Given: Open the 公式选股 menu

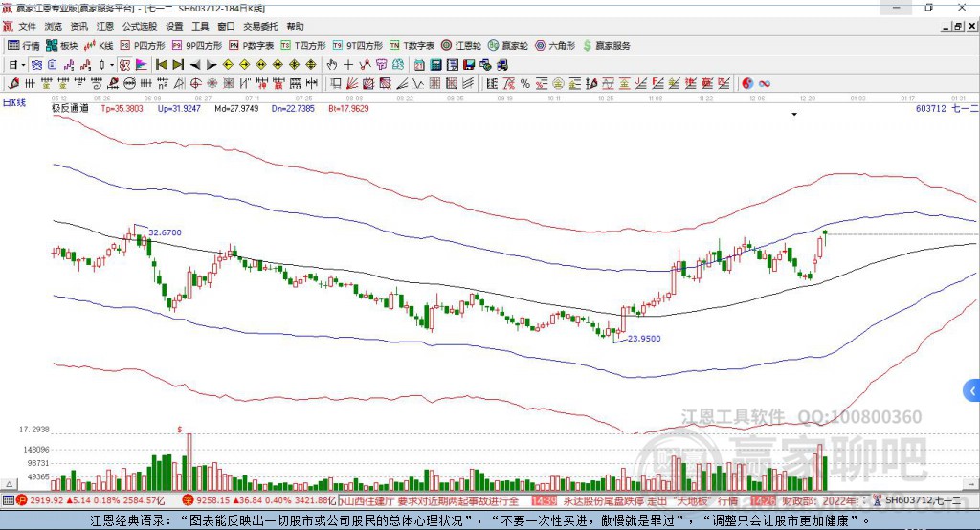Looking at the screenshot, I should (140, 26).
